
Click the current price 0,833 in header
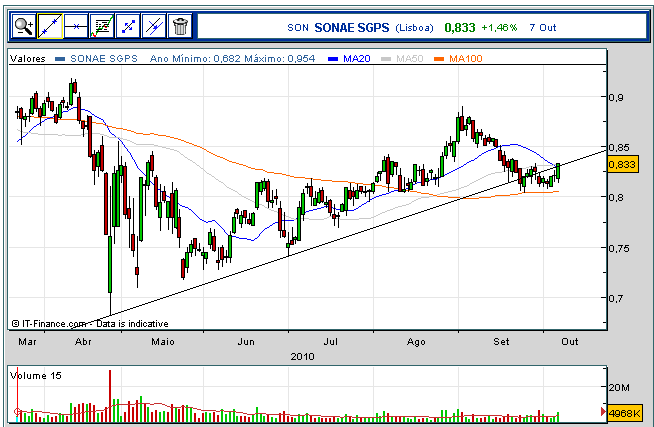coord(460,28)
